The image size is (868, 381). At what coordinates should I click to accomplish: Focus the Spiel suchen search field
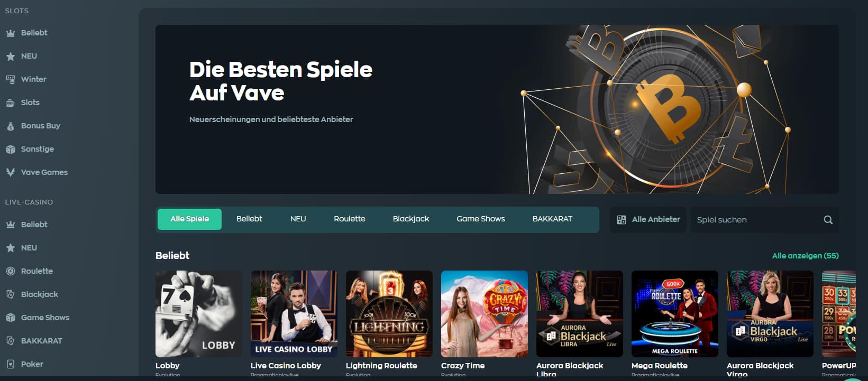click(756, 220)
